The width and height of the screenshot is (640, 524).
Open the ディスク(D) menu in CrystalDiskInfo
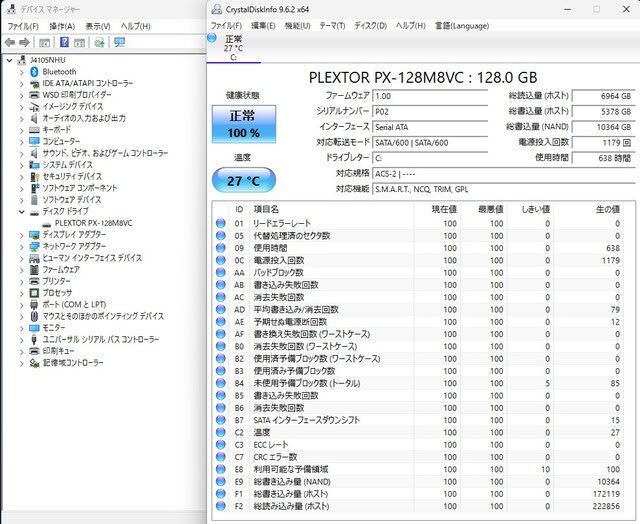(x=370, y=26)
